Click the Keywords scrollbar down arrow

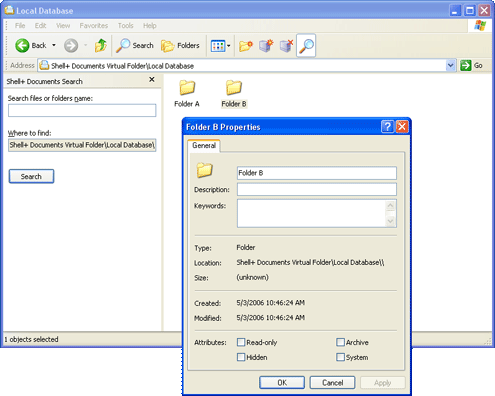click(x=391, y=221)
